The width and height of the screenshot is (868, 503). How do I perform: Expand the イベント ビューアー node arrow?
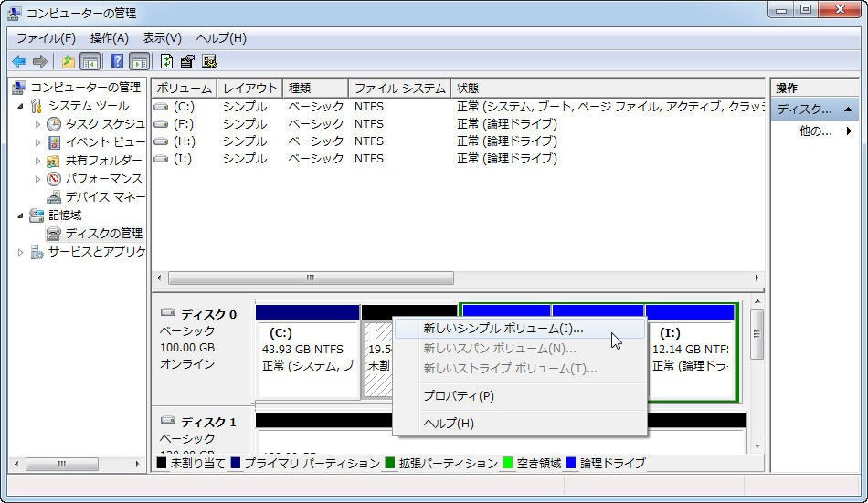tap(37, 142)
